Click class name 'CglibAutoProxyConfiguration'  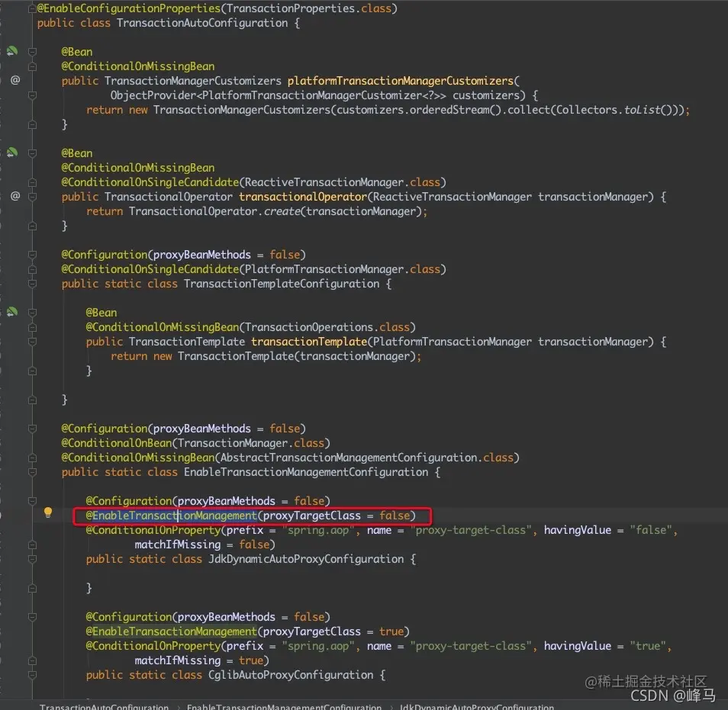coord(291,675)
